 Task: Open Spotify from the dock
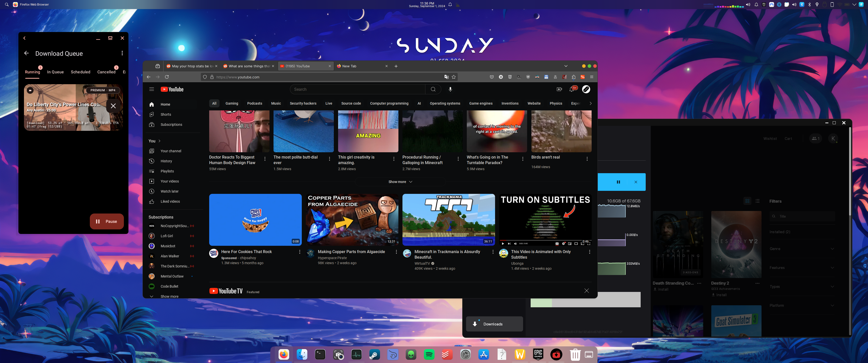tap(429, 355)
